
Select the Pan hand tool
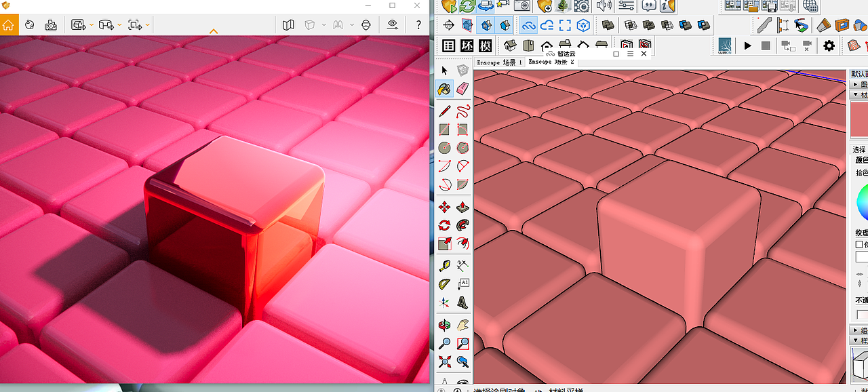pos(463,325)
